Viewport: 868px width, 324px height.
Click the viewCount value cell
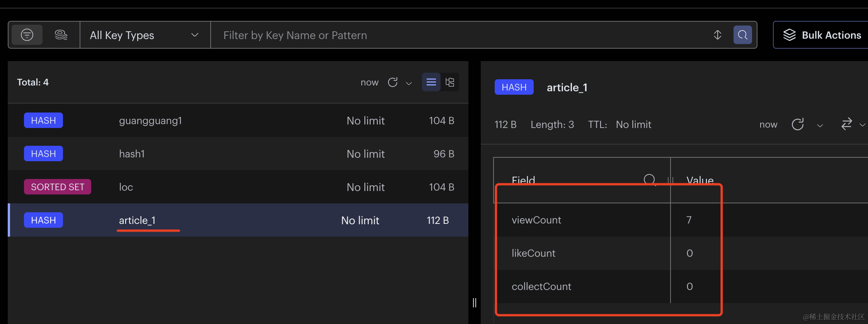pos(689,220)
